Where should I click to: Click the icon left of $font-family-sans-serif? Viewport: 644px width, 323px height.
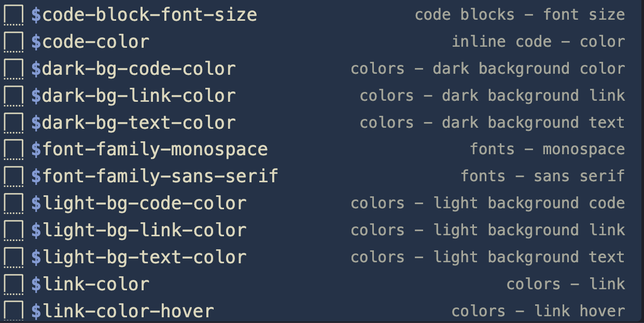[x=13, y=177]
